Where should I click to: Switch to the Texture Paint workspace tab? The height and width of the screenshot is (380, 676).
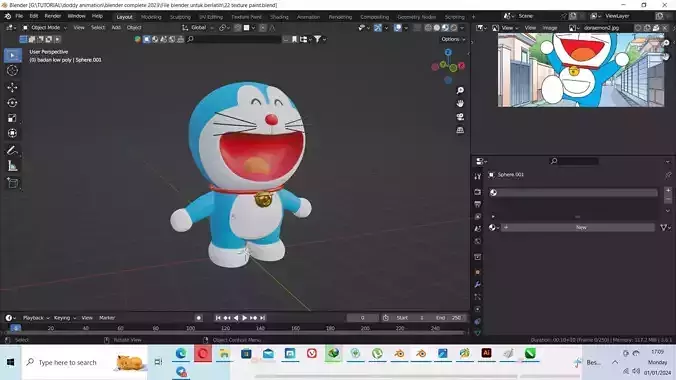[246, 17]
